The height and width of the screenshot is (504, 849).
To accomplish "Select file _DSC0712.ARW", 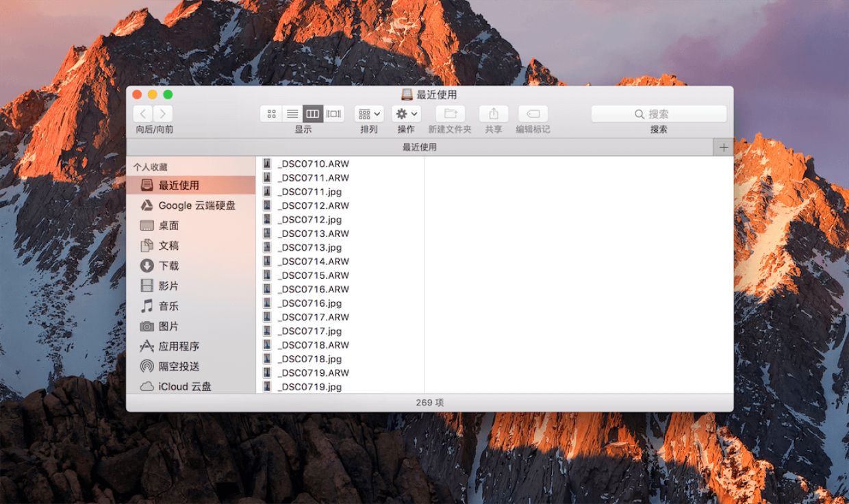I will click(x=340, y=205).
